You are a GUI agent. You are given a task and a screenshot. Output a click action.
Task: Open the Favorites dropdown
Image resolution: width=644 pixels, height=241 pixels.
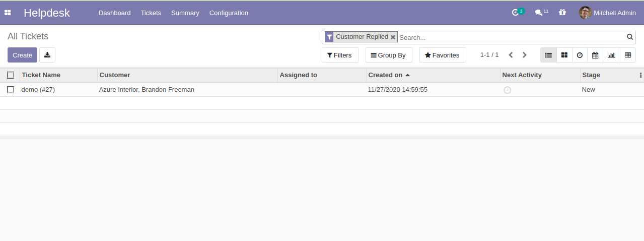tap(443, 55)
